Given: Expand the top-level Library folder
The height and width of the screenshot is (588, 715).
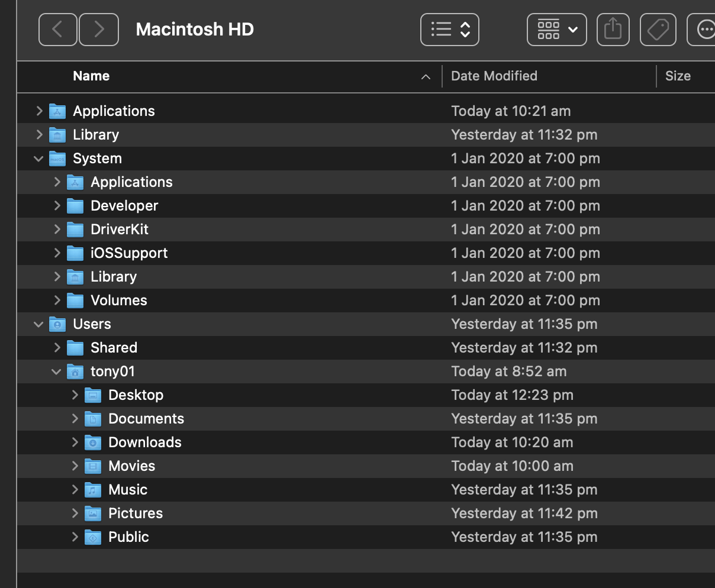Looking at the screenshot, I should tap(39, 134).
